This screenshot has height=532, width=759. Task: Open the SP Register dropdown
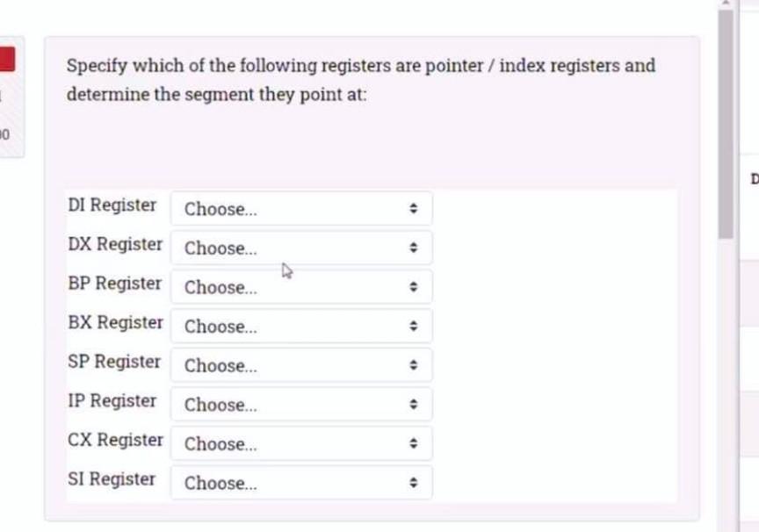click(301, 365)
